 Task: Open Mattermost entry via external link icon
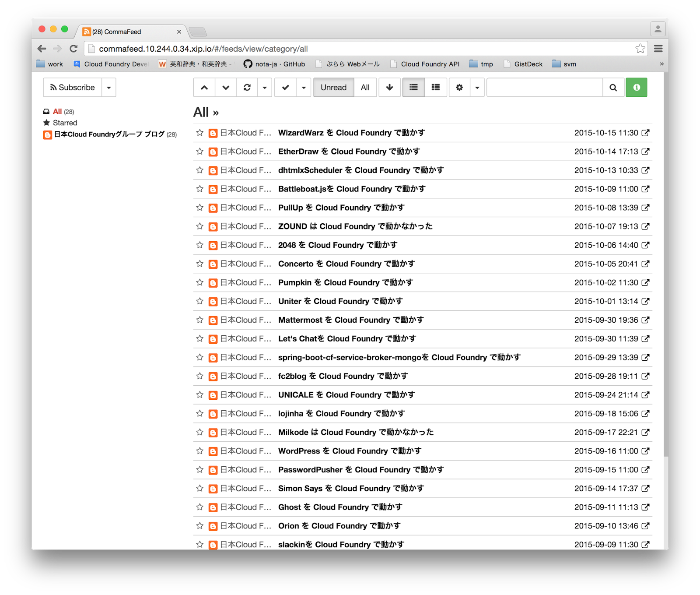tap(645, 320)
